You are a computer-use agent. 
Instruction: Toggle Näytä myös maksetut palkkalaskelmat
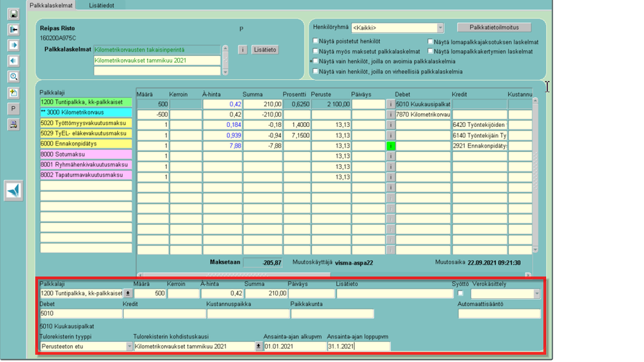pos(316,52)
